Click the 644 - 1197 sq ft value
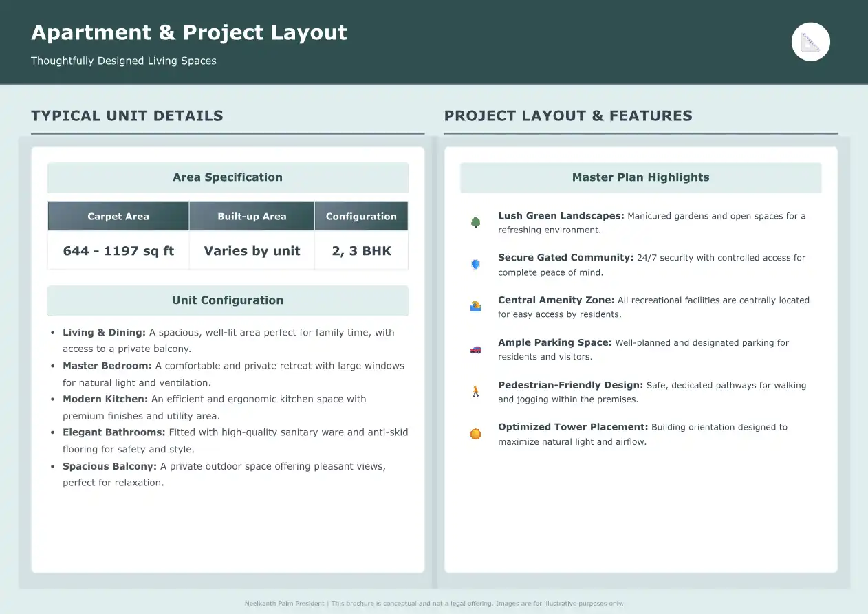Image resolution: width=868 pixels, height=614 pixels. (118, 251)
